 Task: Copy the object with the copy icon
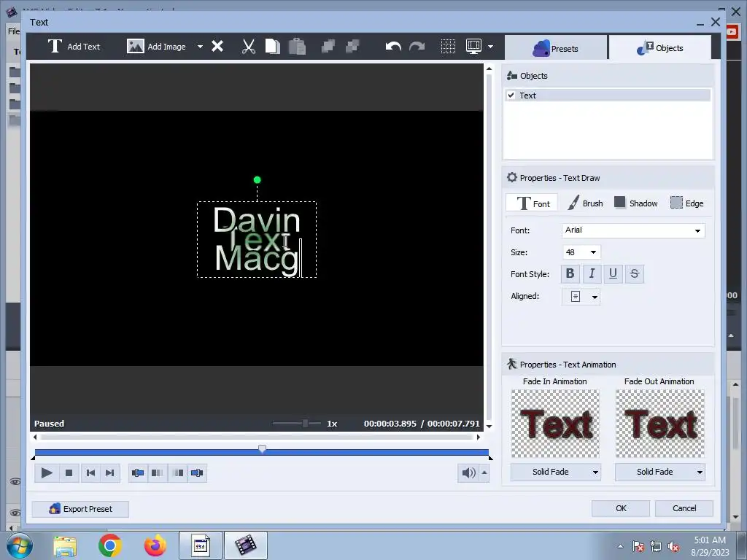tap(273, 46)
